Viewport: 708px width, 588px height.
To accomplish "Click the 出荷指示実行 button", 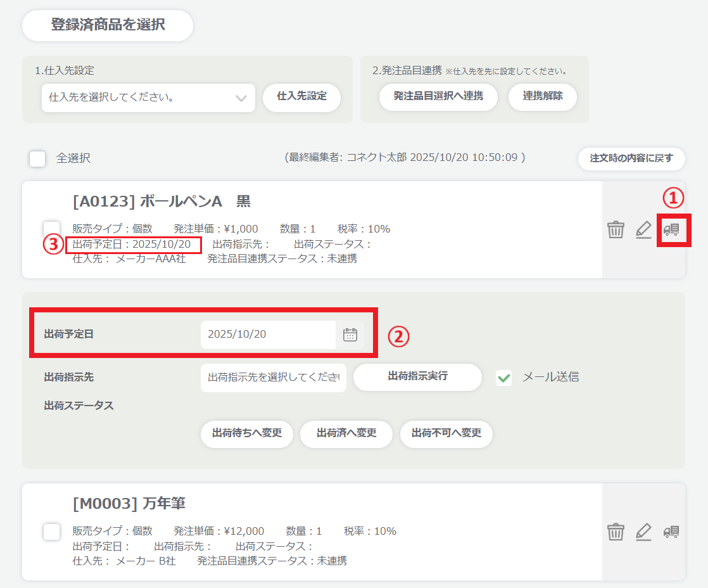I will (418, 377).
